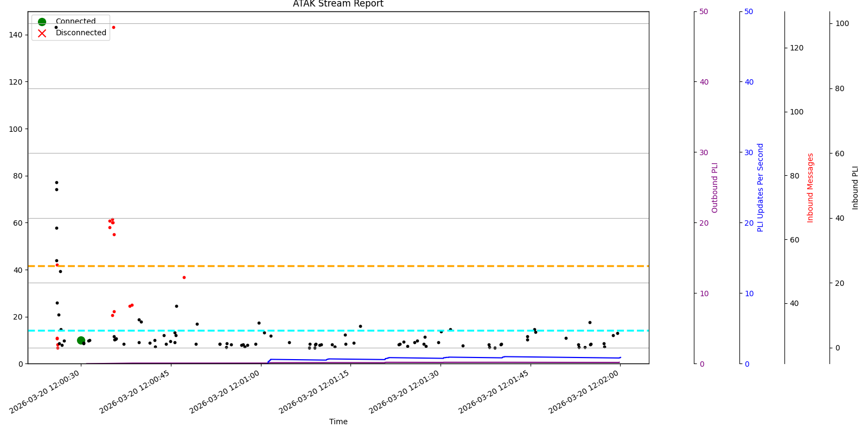Click the 12:02:00 time tick label

tap(585, 393)
